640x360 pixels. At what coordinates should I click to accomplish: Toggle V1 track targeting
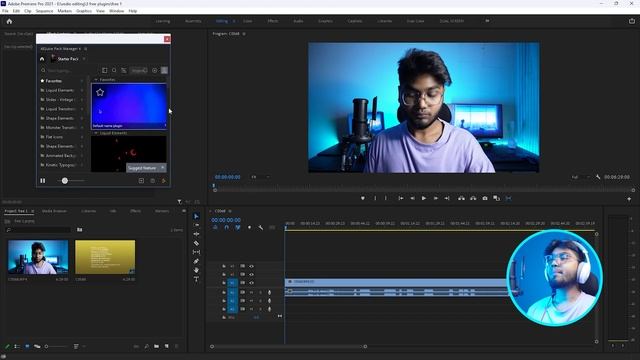232,283
